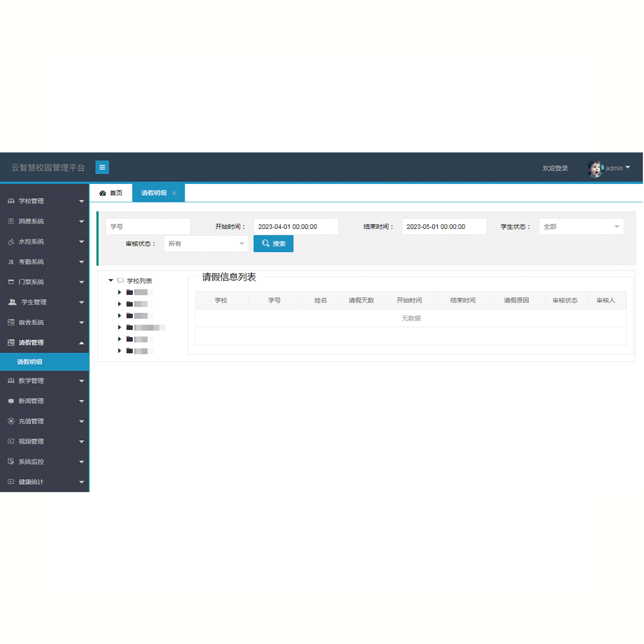Click the 结束时间 column header in table
644x644 pixels.
[463, 301]
